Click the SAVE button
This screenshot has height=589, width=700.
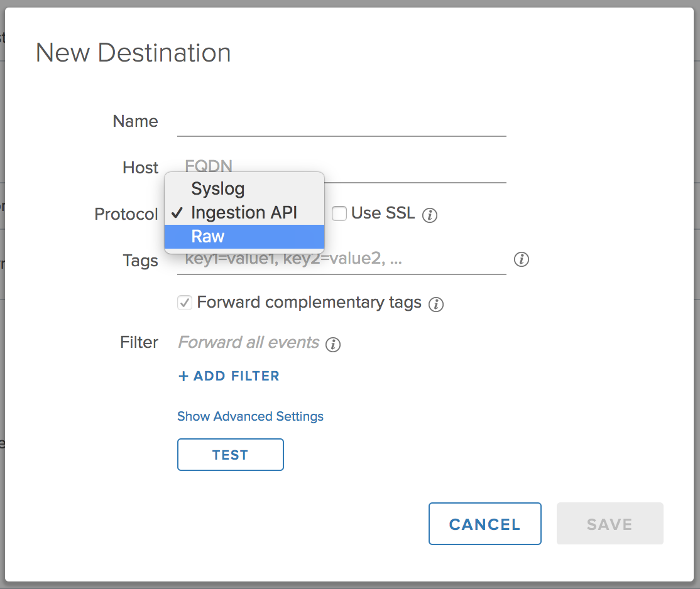(x=610, y=524)
